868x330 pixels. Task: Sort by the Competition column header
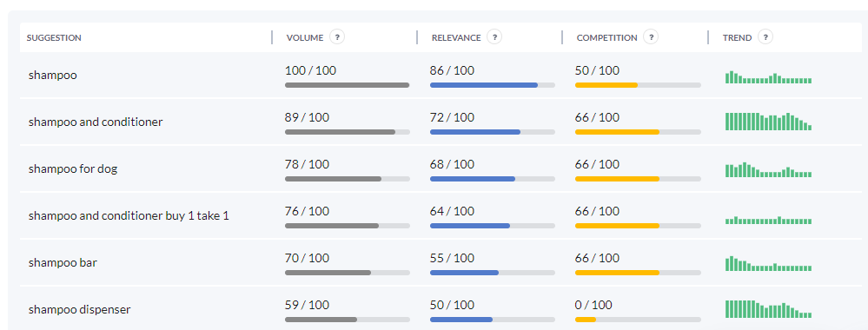(606, 37)
